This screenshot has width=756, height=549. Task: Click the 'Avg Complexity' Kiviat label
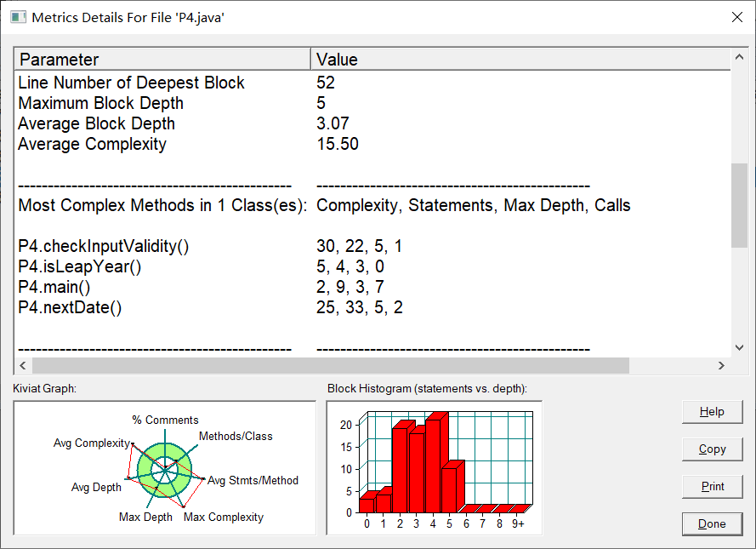[92, 443]
